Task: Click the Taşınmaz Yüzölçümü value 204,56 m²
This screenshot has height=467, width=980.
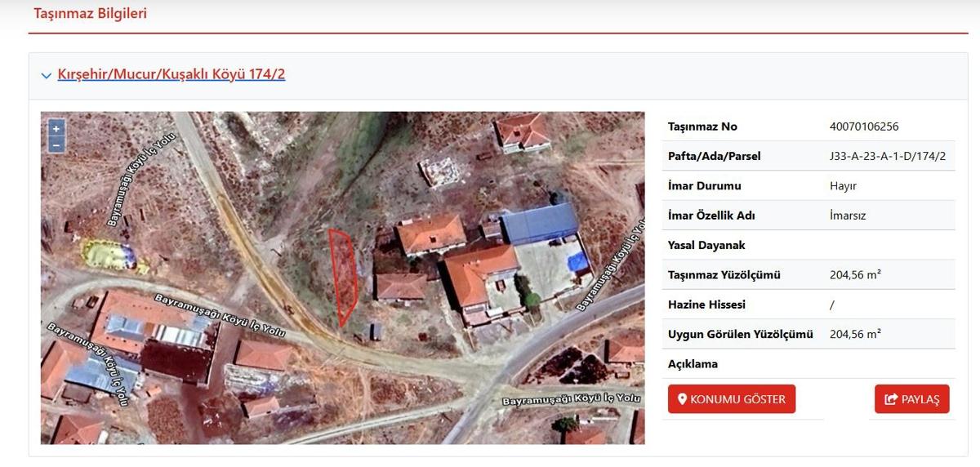Action: 855,275
